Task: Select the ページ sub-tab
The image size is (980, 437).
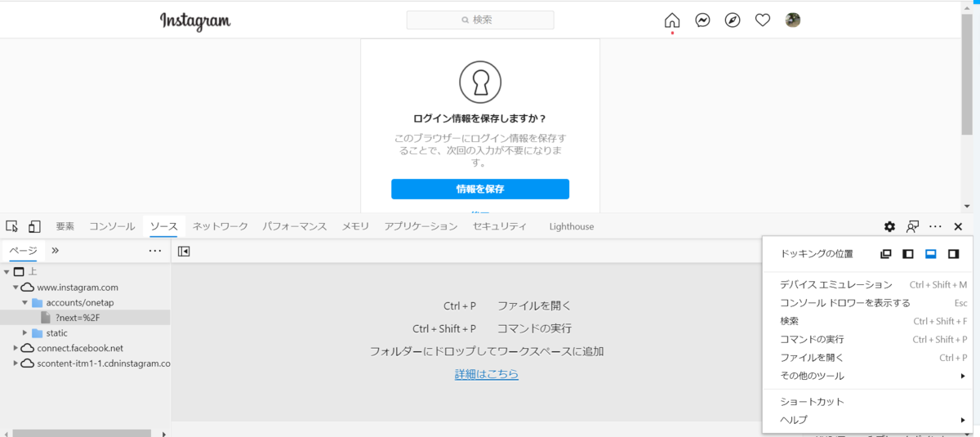Action: click(23, 251)
